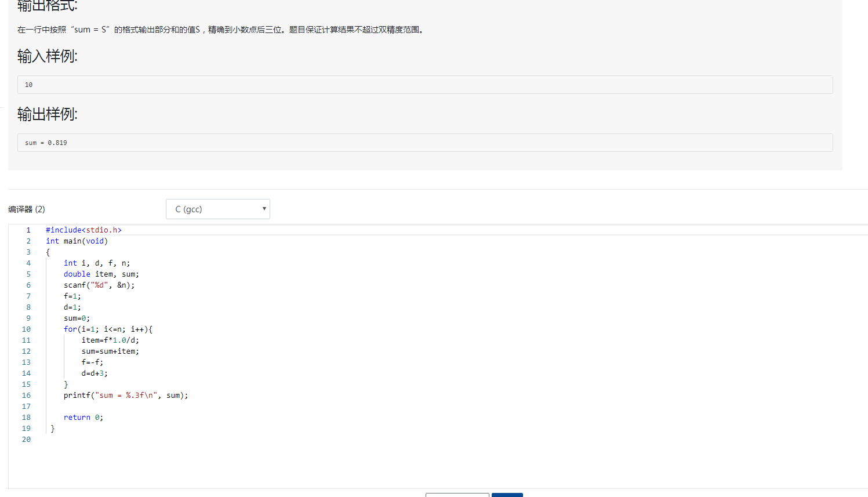The width and height of the screenshot is (868, 497).
Task: Click the 'item=f*1.0/d;' code line
Action: (x=110, y=340)
